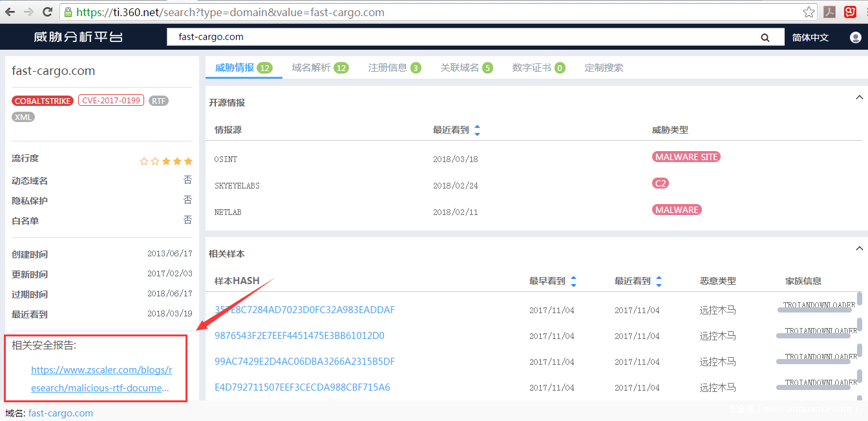Open the 威胁情报 tab
The width and height of the screenshot is (868, 421).
(x=244, y=68)
